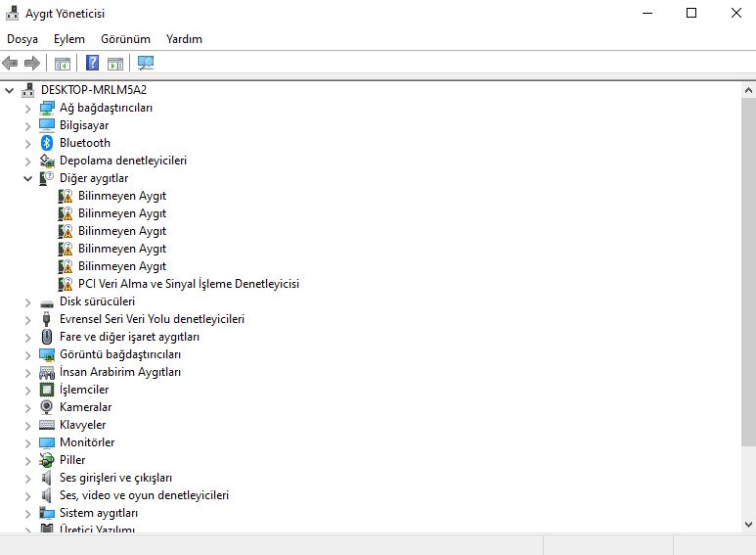
Task: Click the Bluetooth category icon
Action: pos(47,143)
